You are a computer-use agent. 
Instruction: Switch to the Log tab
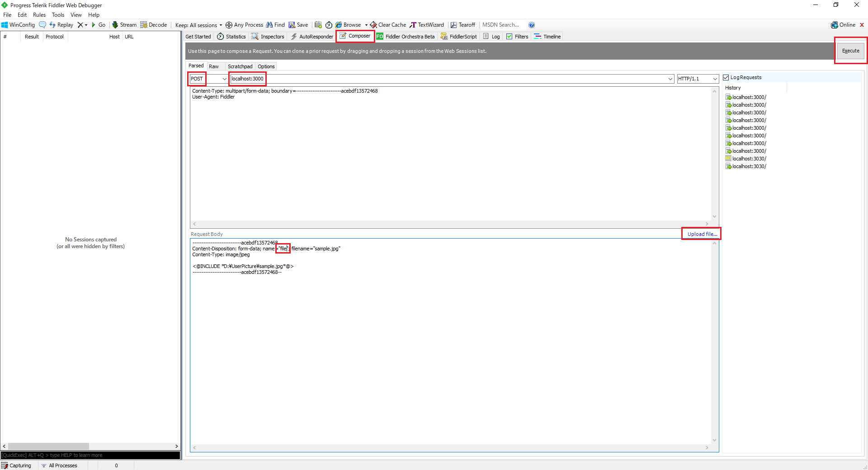(x=492, y=37)
